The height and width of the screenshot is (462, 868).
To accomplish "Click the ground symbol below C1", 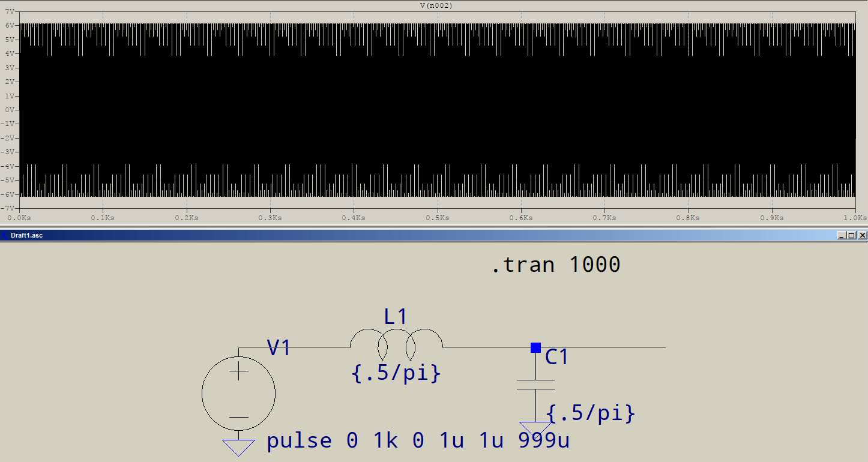I will click(x=535, y=427).
